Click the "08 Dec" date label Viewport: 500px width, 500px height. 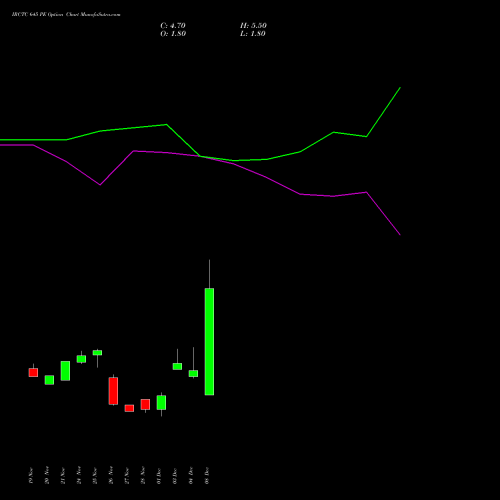coord(207,476)
